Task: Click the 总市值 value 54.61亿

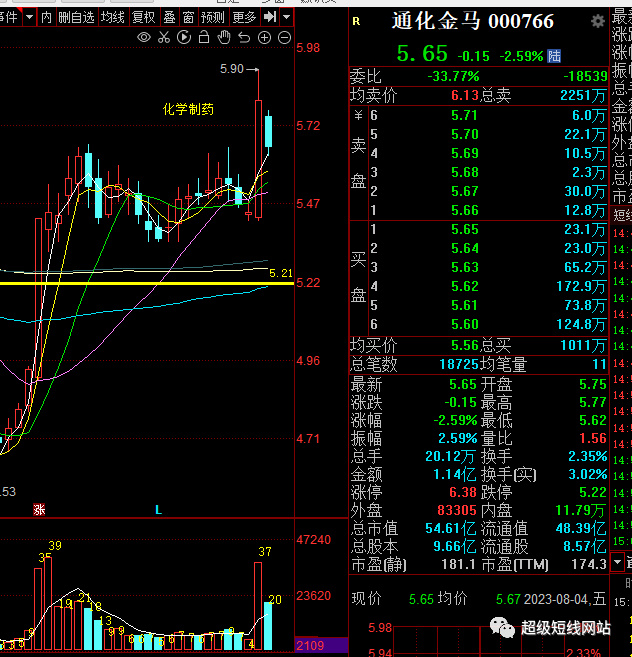Action: point(451,529)
